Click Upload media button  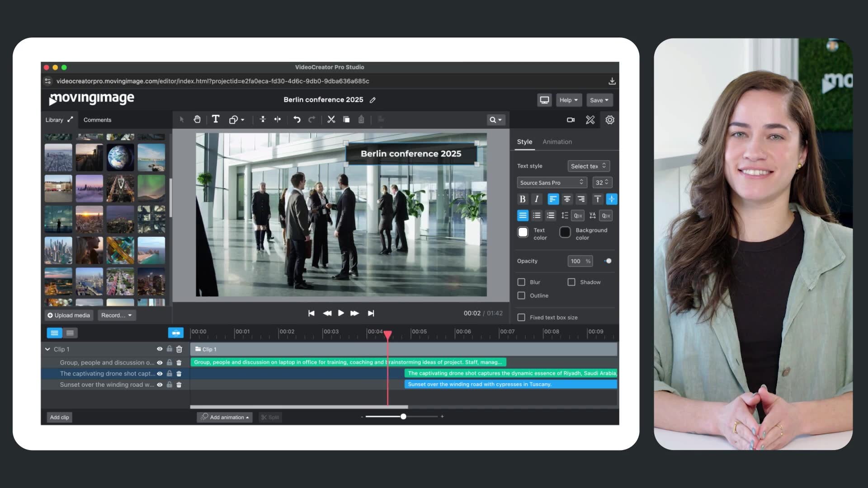pos(69,315)
